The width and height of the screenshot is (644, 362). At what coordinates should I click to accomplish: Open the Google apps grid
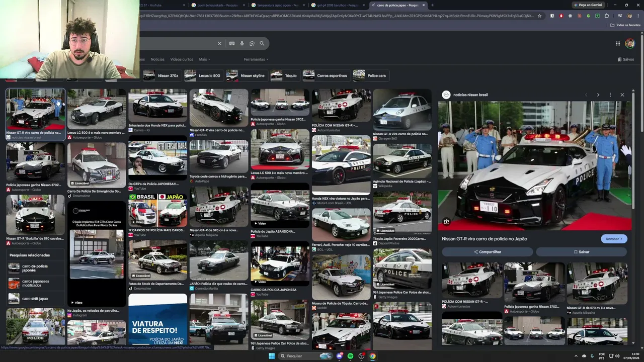click(x=618, y=44)
